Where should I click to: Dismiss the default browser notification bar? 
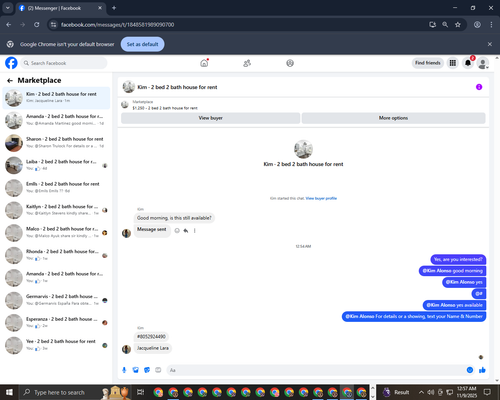coord(490,44)
